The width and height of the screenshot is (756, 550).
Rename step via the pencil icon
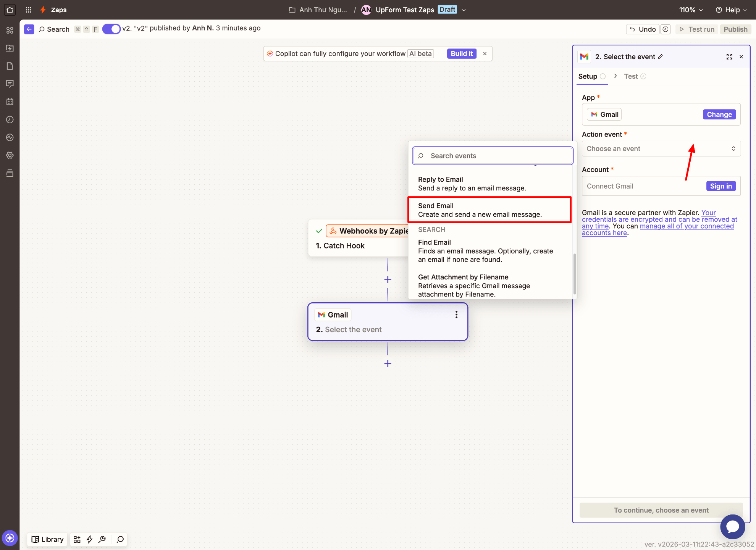click(x=660, y=56)
